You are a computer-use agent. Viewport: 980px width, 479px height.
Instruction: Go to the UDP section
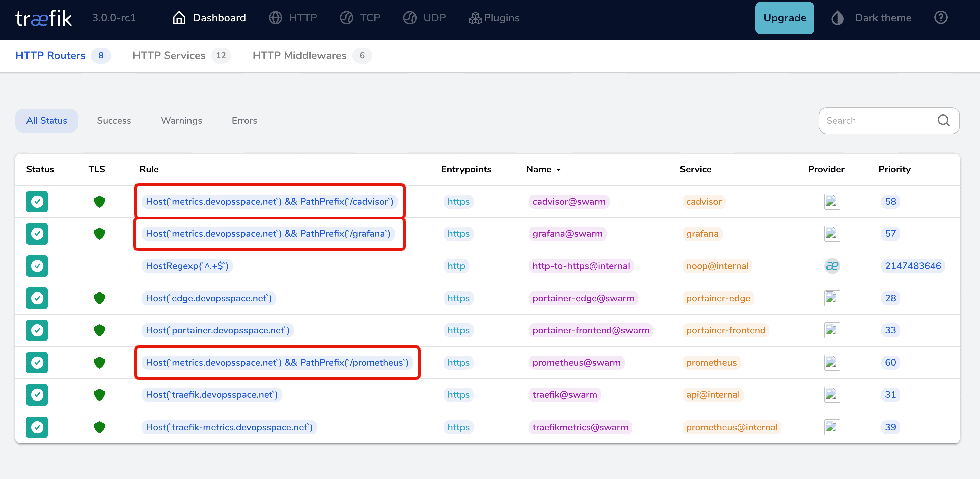tap(424, 18)
